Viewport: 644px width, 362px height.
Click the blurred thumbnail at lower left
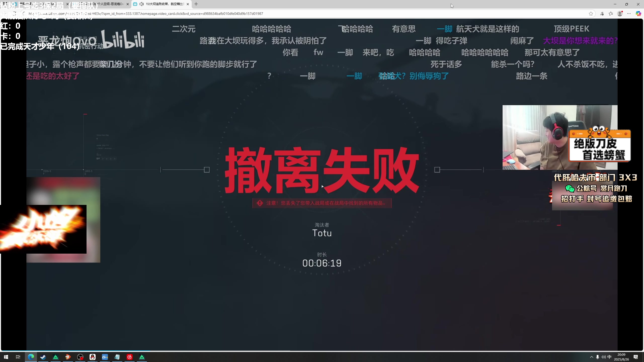63,220
